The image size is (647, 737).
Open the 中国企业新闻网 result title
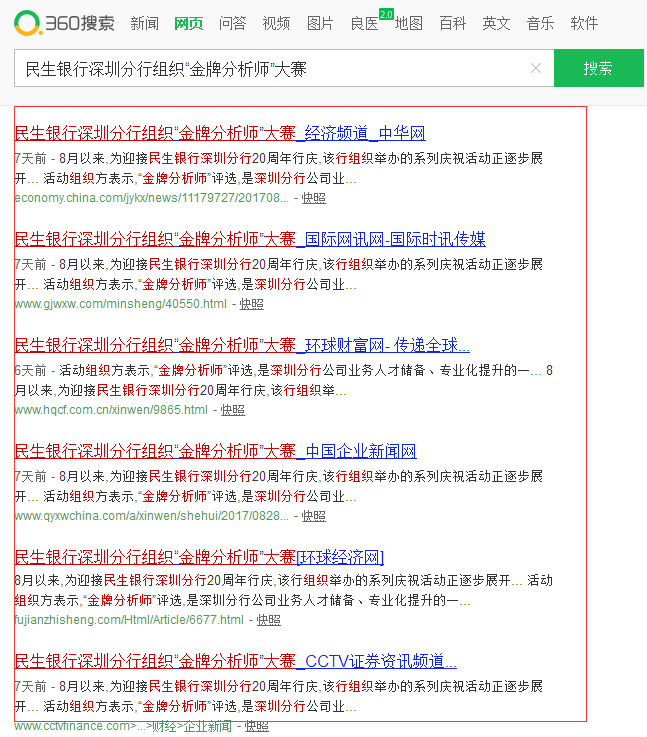coord(216,451)
